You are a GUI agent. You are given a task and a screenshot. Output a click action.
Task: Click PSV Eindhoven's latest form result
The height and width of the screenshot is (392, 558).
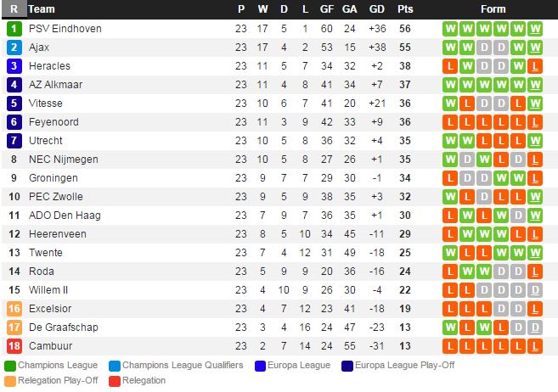[x=535, y=29]
